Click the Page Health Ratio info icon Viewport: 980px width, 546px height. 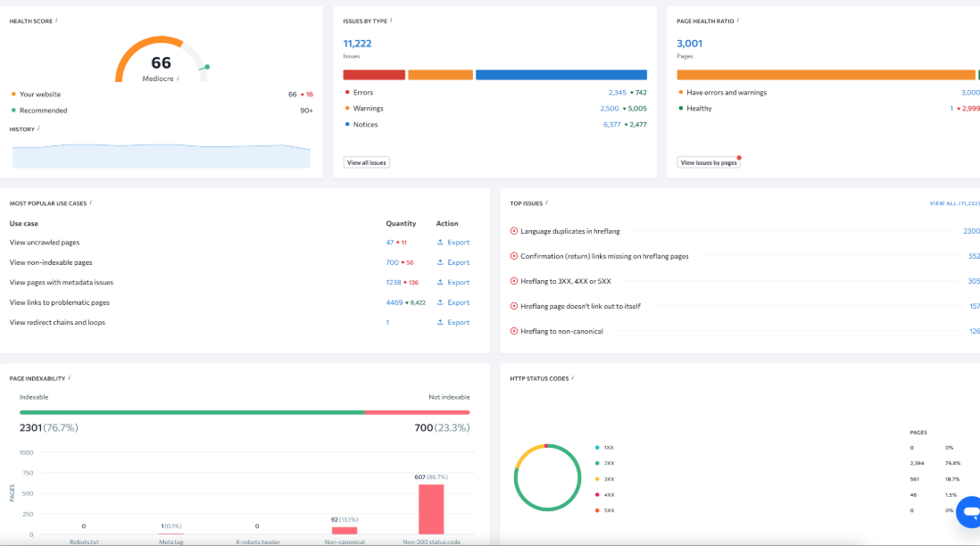click(738, 19)
